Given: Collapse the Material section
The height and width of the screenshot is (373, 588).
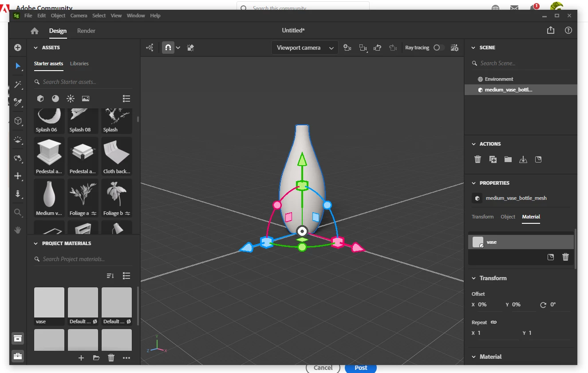Looking at the screenshot, I should (473, 357).
